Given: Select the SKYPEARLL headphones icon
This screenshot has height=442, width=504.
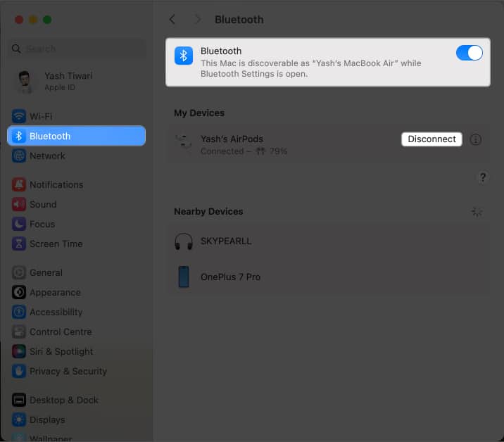Looking at the screenshot, I should tap(184, 241).
